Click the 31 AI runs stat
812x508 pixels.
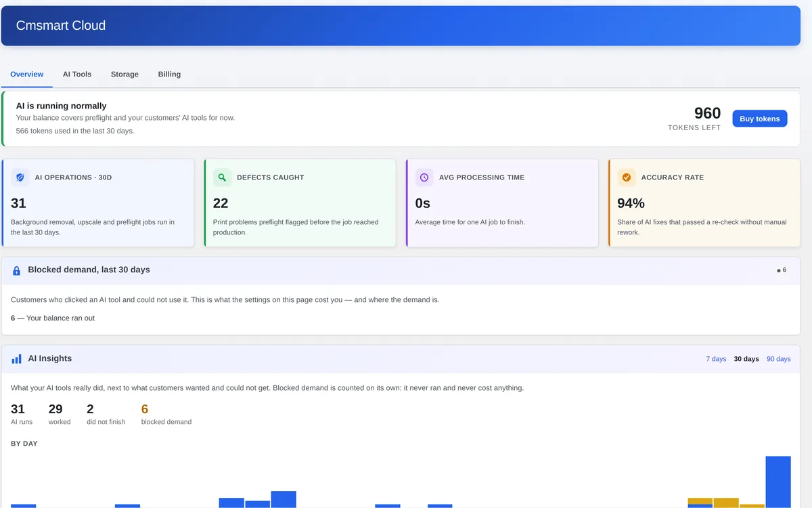(x=22, y=414)
